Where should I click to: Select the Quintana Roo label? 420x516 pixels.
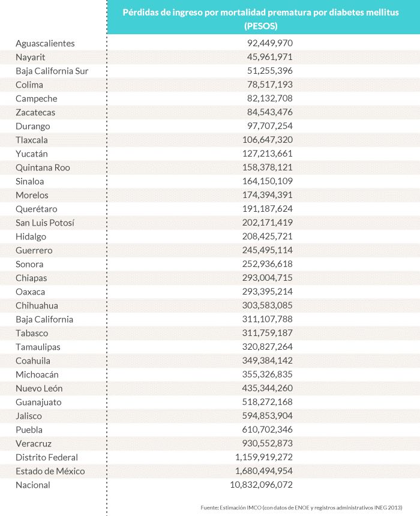pos(43,167)
